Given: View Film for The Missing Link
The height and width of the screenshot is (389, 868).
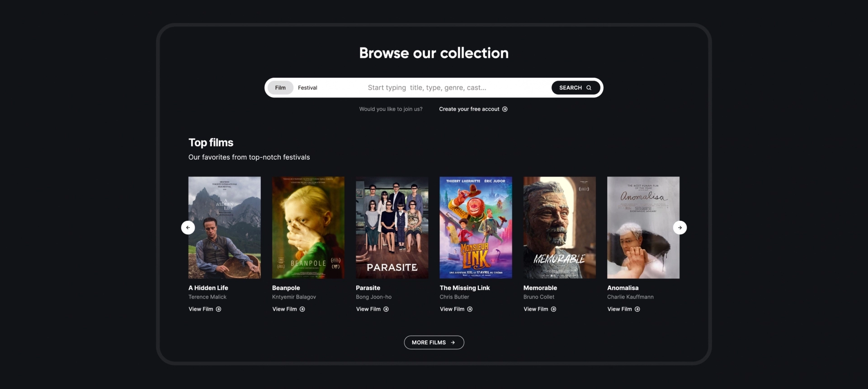Looking at the screenshot, I should click(x=456, y=309).
